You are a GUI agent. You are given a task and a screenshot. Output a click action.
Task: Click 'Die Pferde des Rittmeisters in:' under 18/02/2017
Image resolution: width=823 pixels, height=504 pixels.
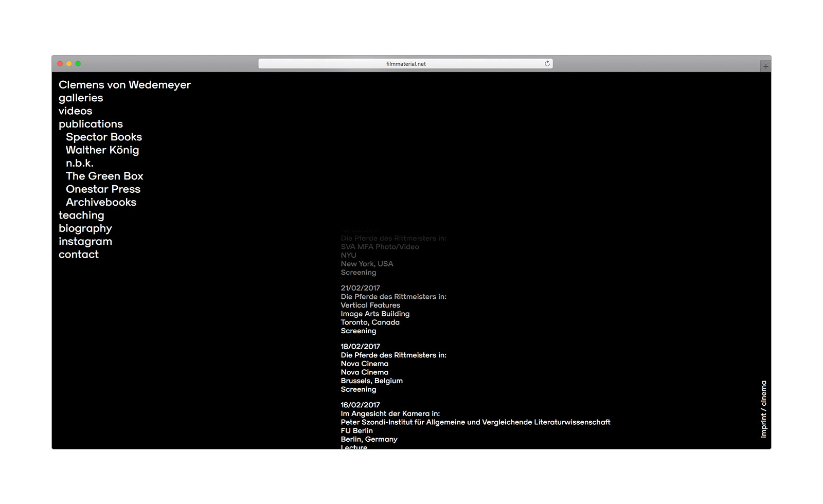point(393,355)
